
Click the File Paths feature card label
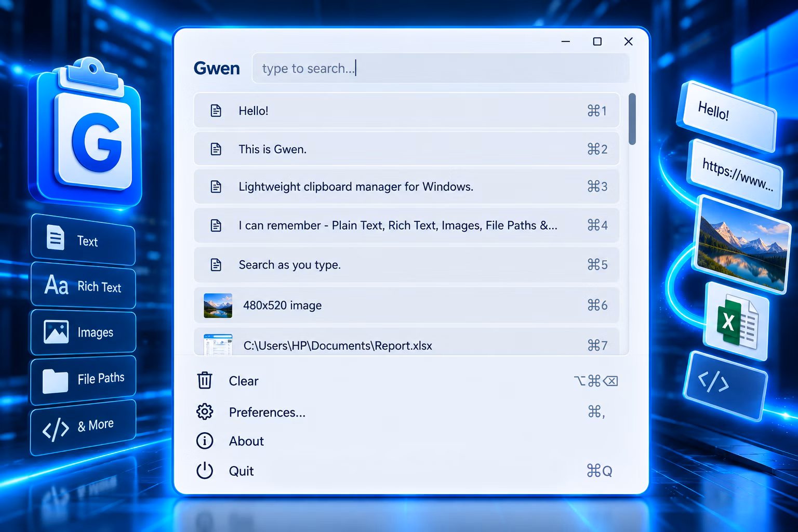(x=101, y=378)
